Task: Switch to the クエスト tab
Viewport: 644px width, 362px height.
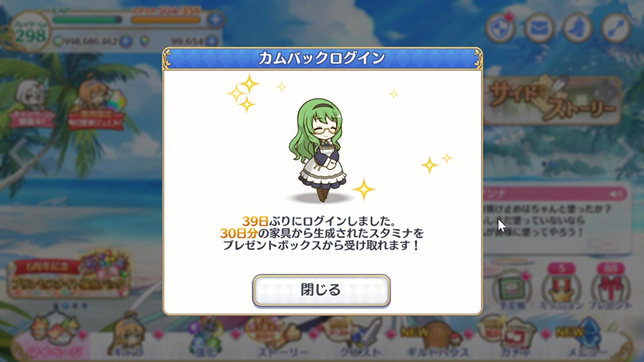Action: click(x=359, y=338)
